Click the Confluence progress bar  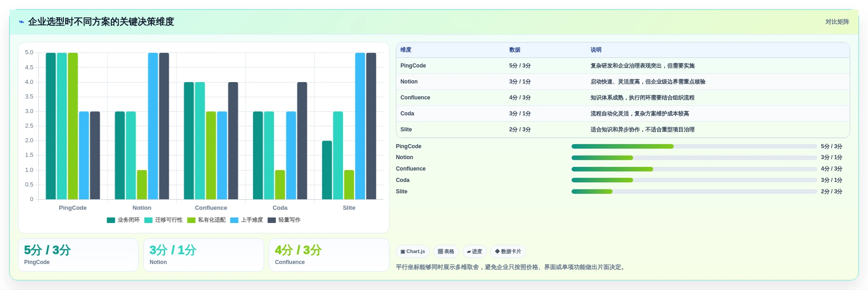click(x=694, y=169)
